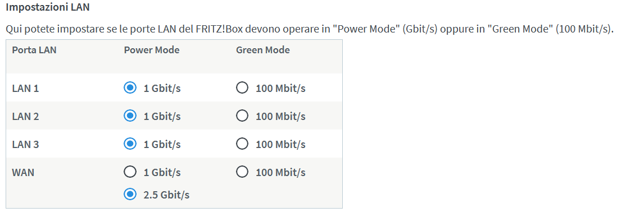
Task: Set the WAN port to 1 Gbit/s
Action: [x=130, y=172]
